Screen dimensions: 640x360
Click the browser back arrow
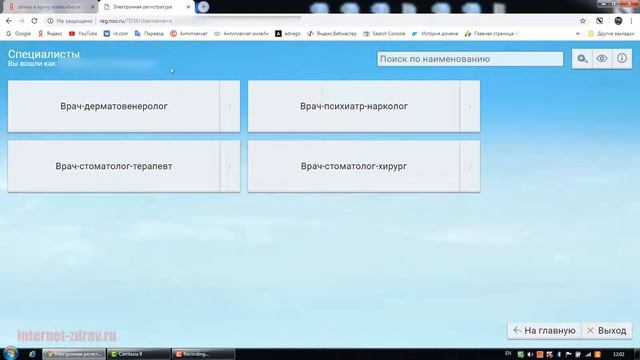[9, 21]
